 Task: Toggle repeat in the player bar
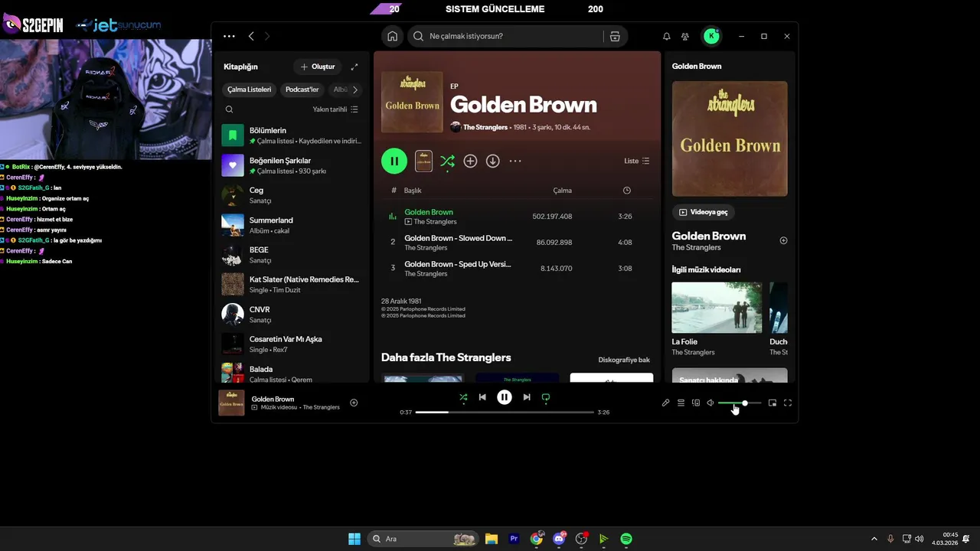pos(546,397)
